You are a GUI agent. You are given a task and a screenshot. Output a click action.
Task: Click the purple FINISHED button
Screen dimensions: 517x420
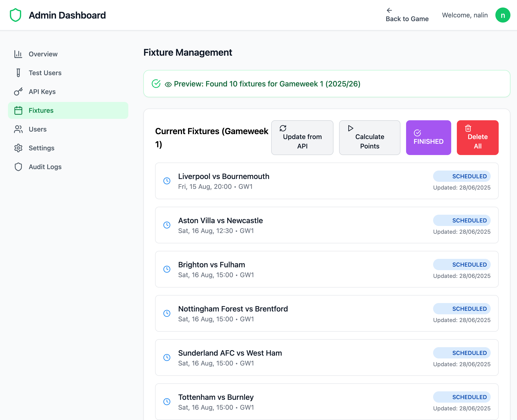428,137
